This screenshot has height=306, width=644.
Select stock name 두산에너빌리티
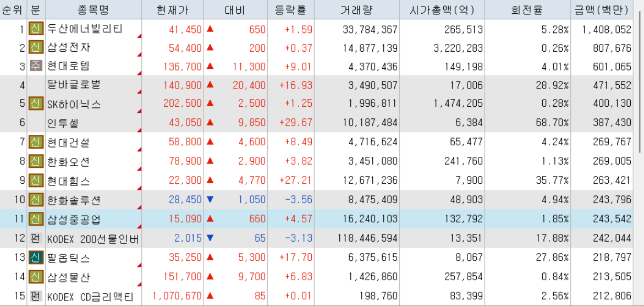(85, 29)
